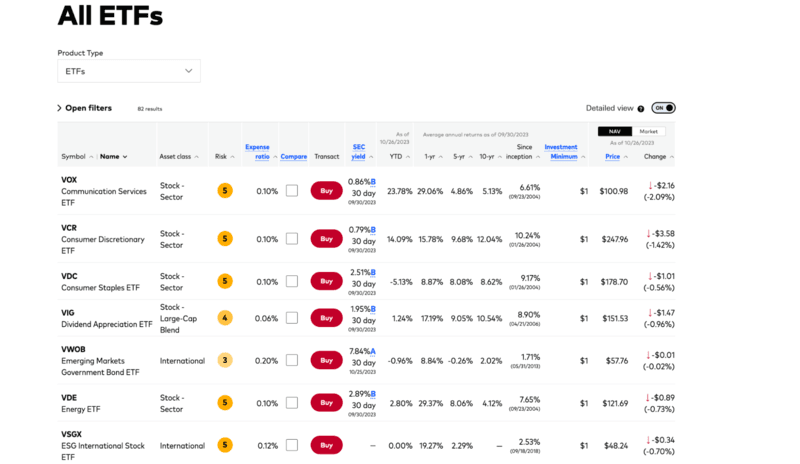Buy the VSGX ESG International Stock ETF
Viewport: 800px width, 464px height.
coord(327,445)
